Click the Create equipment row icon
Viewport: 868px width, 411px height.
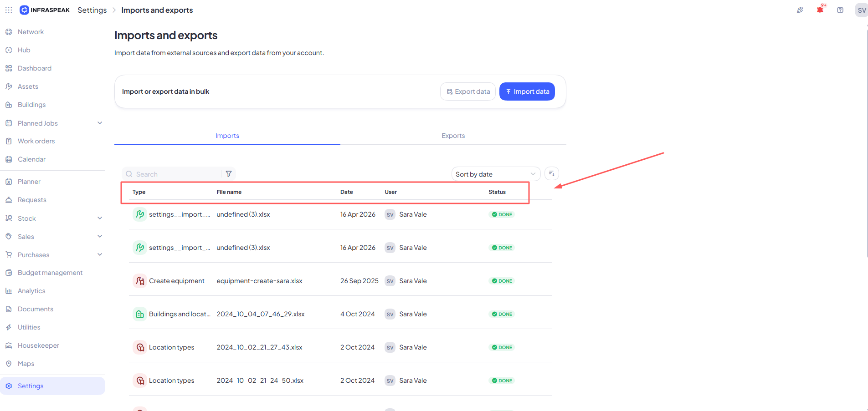pyautogui.click(x=140, y=281)
